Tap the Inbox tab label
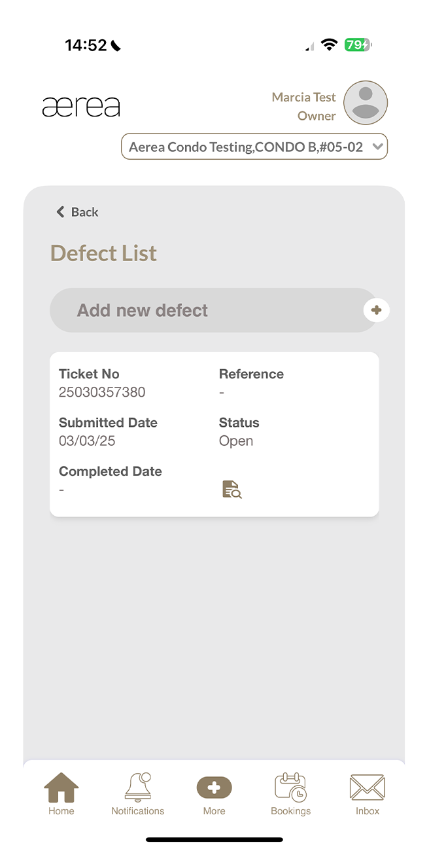This screenshot has width=429, height=868. (368, 811)
